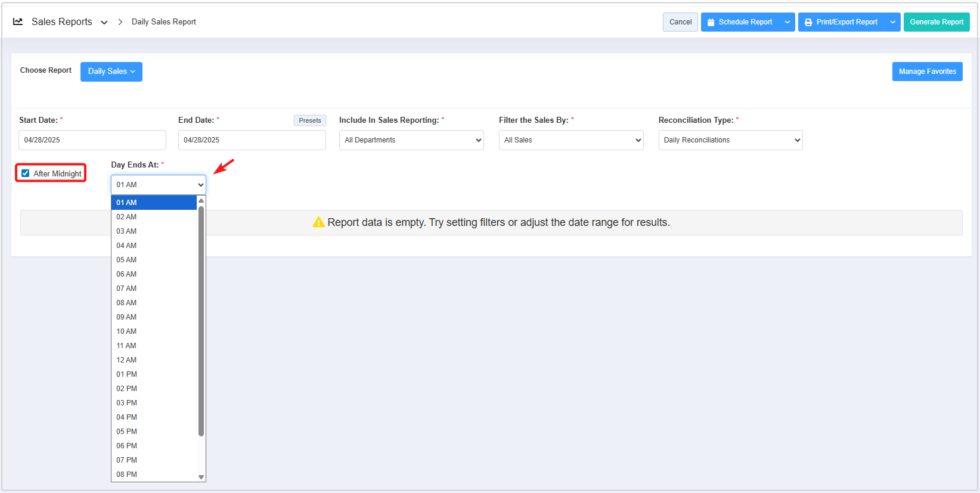Open the Daily Sales report chooser
Screen dimensions: 980x493
click(x=111, y=72)
